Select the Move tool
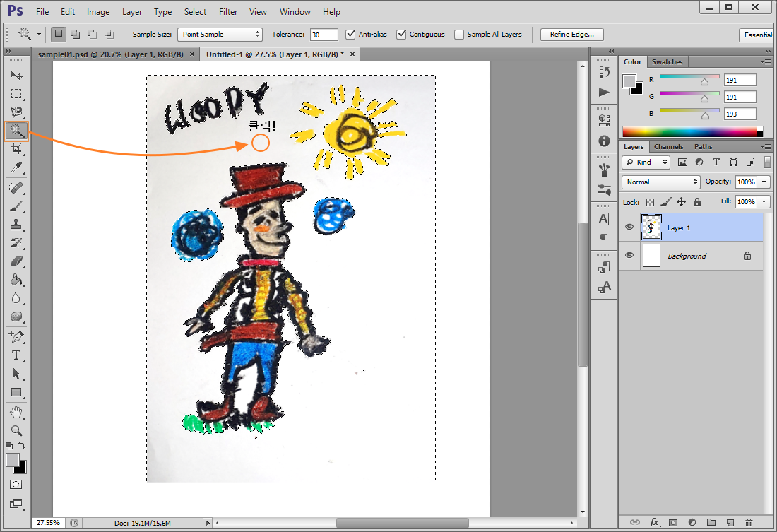 coord(16,75)
